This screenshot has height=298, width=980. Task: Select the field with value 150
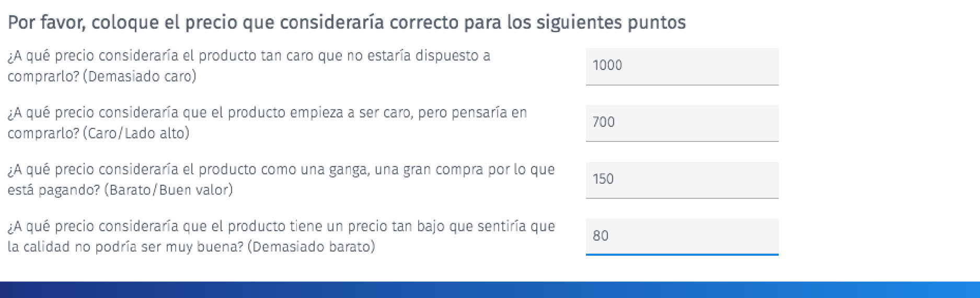coord(682,180)
